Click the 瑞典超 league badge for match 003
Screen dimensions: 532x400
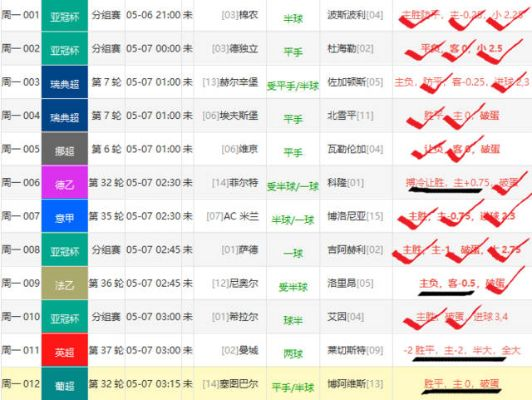point(64,82)
